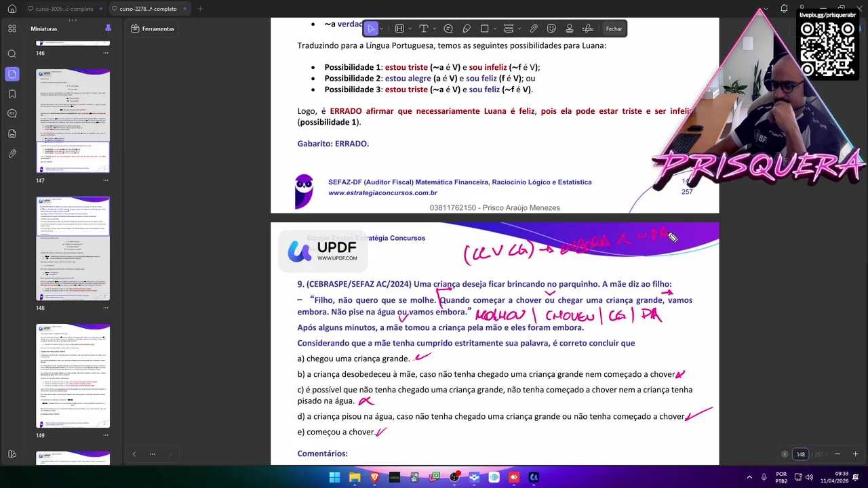This screenshot has height=488, width=868.
Task: Attach a file with paperclip tool
Action: [534, 28]
